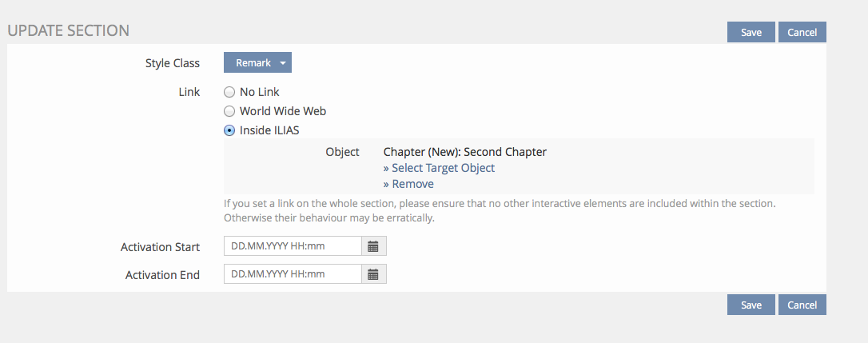Focus the Activation End date field
Viewport: 868px width, 343px height.
coord(293,274)
